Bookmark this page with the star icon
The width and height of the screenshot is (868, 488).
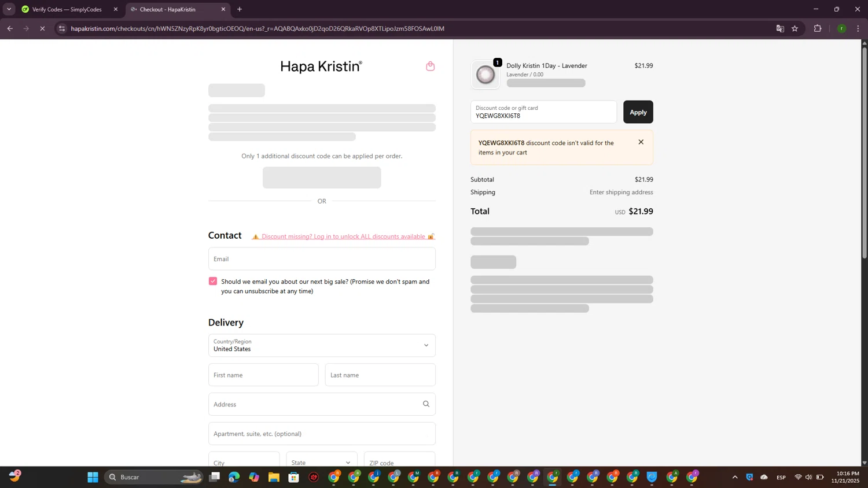click(795, 28)
